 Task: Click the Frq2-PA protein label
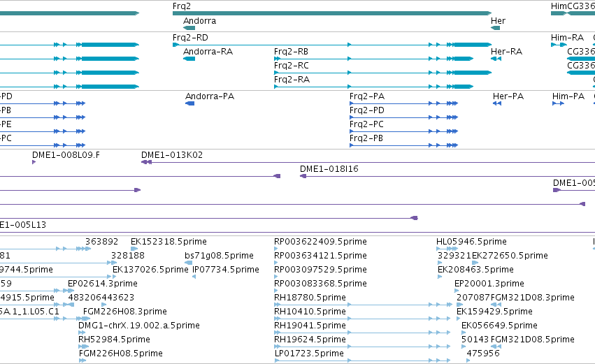point(367,96)
